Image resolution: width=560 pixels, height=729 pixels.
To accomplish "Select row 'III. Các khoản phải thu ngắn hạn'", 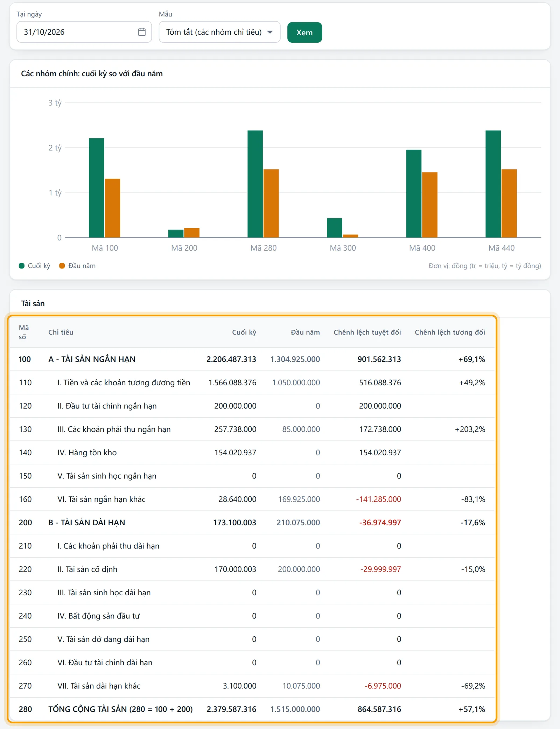I will pos(252,429).
